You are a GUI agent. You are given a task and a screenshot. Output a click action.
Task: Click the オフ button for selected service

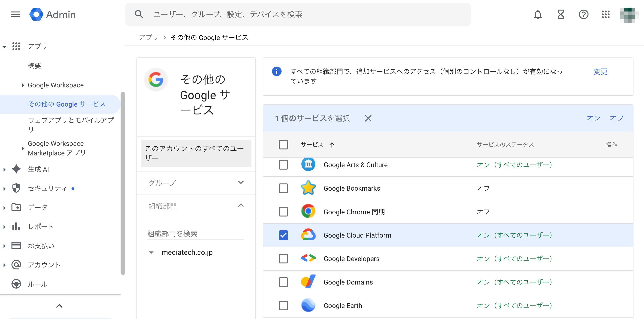coord(616,118)
